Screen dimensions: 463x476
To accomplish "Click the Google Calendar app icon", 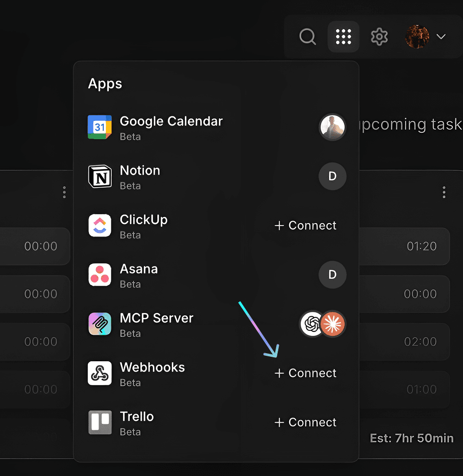I will pos(100,127).
